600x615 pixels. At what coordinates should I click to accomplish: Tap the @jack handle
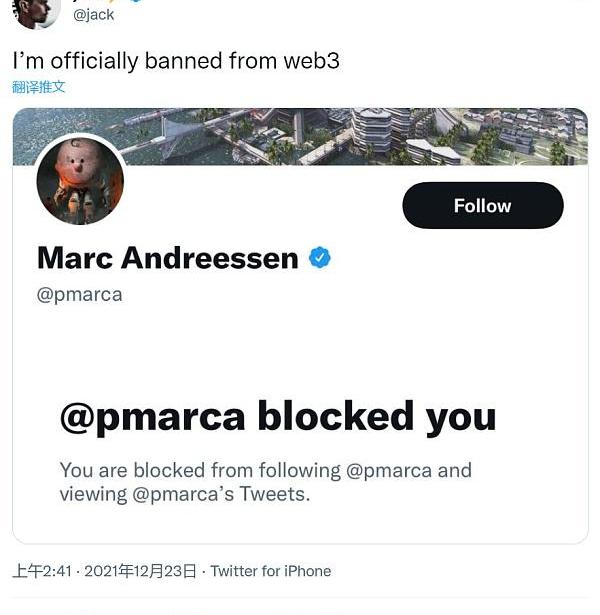(x=93, y=15)
